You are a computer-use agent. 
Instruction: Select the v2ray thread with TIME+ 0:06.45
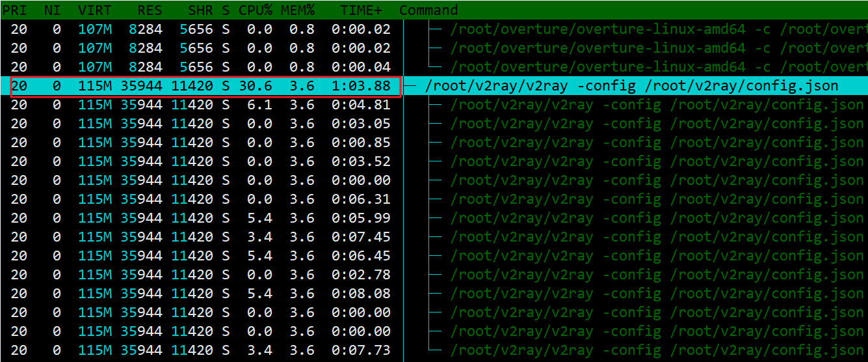pyautogui.click(x=434, y=256)
